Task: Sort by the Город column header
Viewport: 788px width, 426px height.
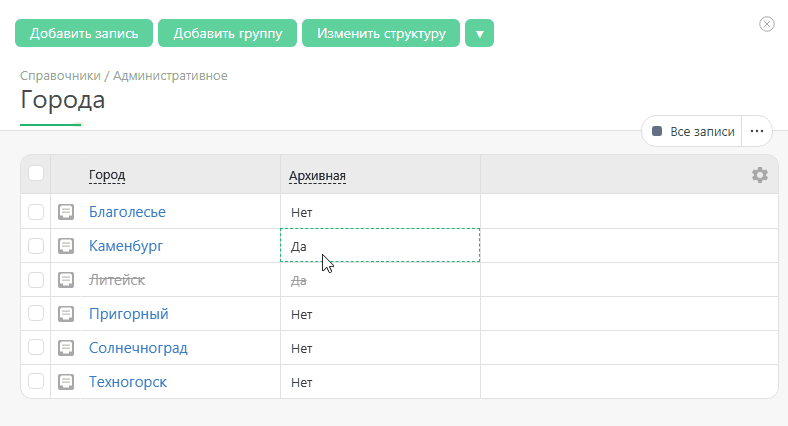Action: (107, 175)
